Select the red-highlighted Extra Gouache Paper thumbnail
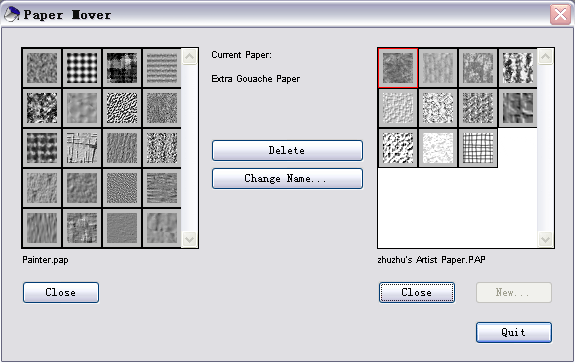 point(398,68)
